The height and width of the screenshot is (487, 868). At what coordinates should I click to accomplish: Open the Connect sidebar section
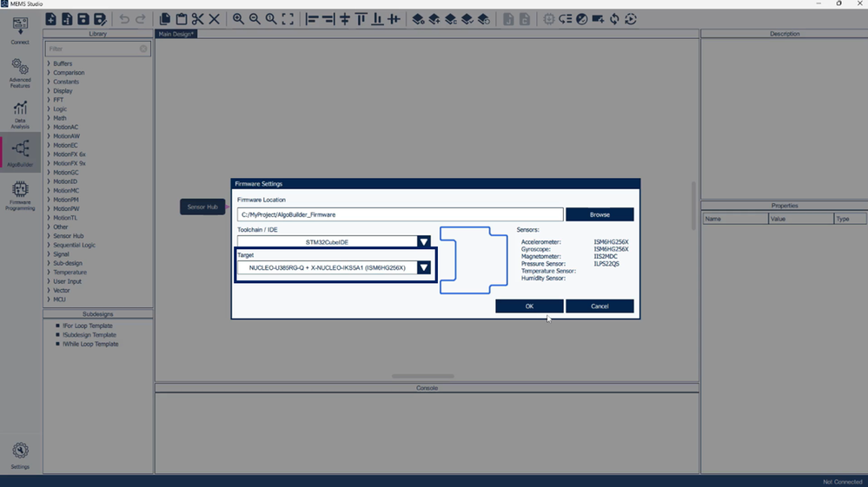tap(20, 30)
